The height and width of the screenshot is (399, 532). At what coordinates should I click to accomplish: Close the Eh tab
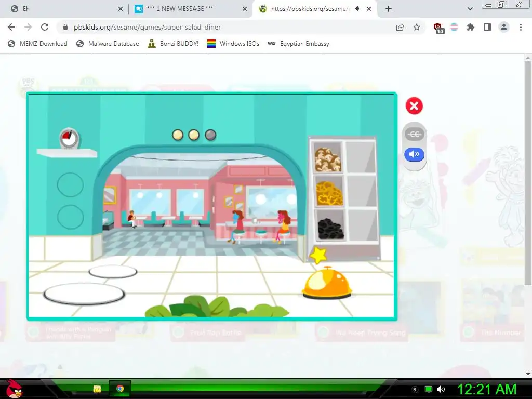click(121, 9)
